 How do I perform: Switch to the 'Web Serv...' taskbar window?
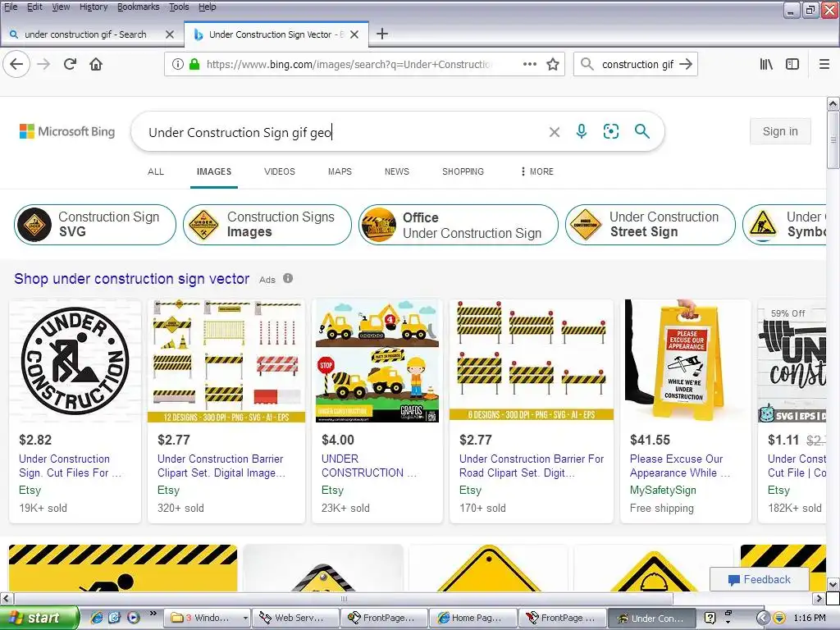pyautogui.click(x=295, y=618)
